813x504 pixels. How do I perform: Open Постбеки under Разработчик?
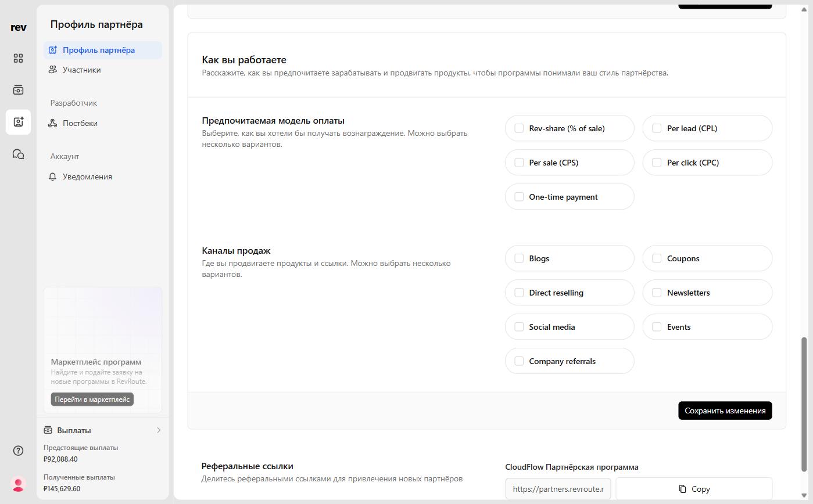pos(103,123)
